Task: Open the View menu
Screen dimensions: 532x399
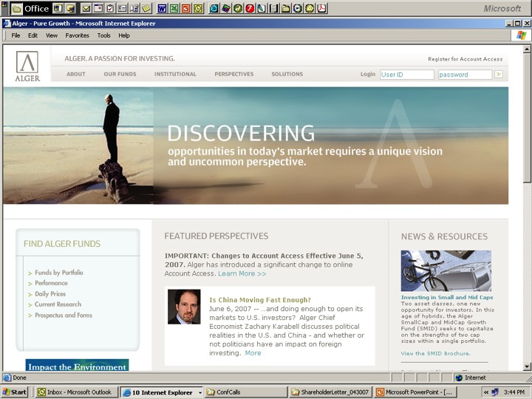Action: (52, 35)
